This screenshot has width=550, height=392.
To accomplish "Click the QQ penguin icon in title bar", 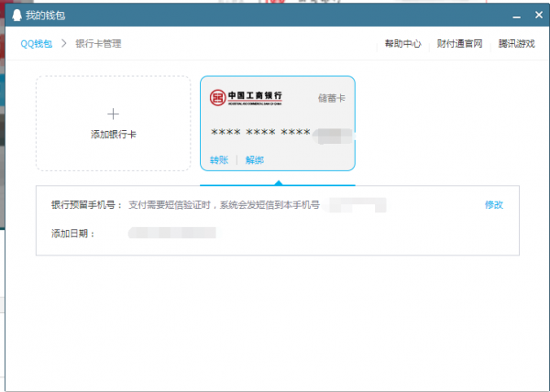I will (x=16, y=15).
